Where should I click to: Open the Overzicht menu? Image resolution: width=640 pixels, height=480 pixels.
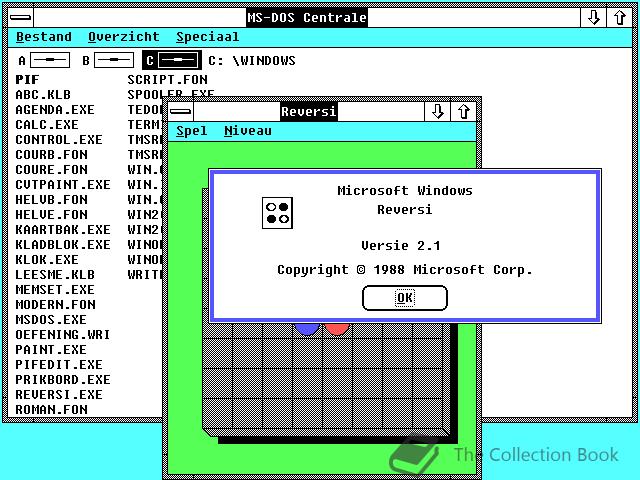coord(124,37)
